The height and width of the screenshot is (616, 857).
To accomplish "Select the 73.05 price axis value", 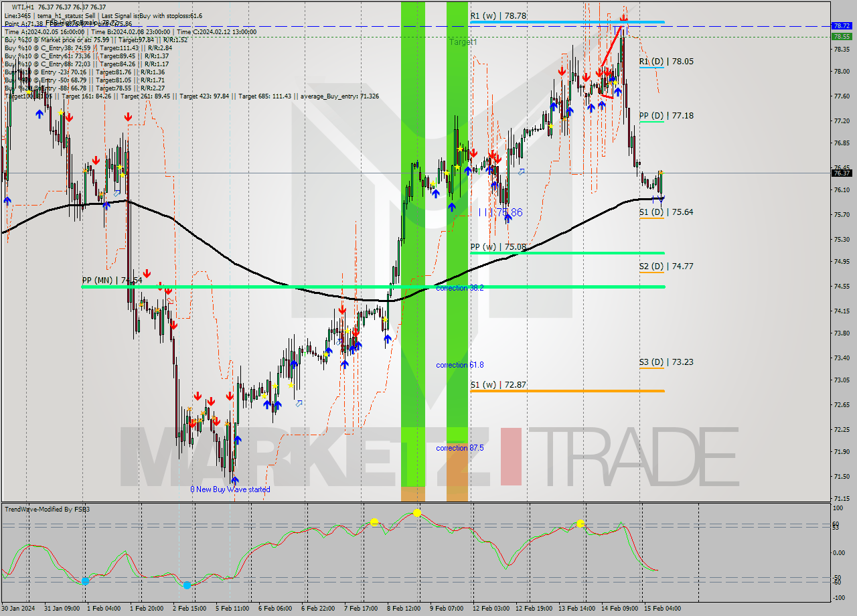I will 842,380.
